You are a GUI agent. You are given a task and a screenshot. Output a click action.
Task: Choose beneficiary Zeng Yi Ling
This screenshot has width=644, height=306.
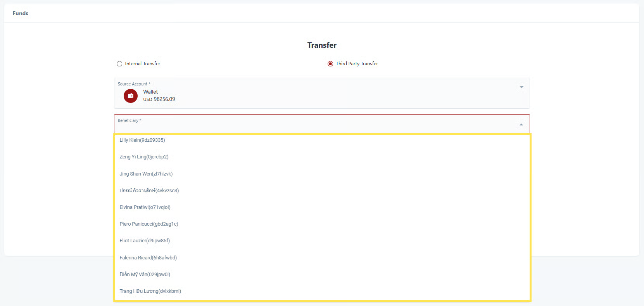click(x=144, y=157)
